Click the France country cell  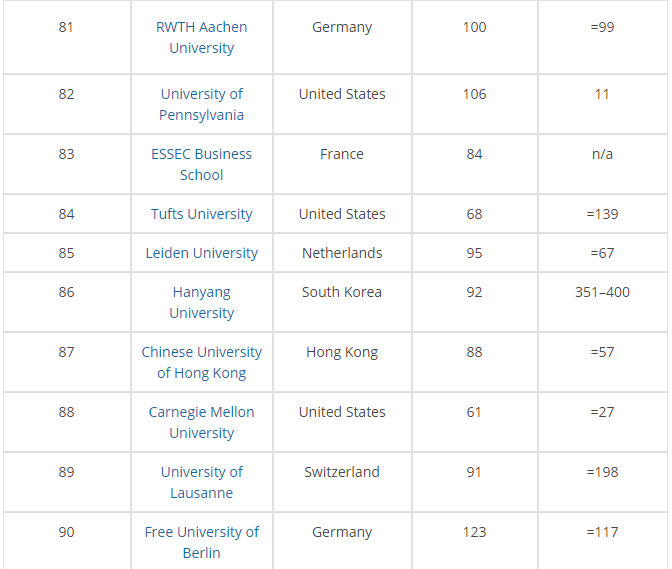pos(342,154)
